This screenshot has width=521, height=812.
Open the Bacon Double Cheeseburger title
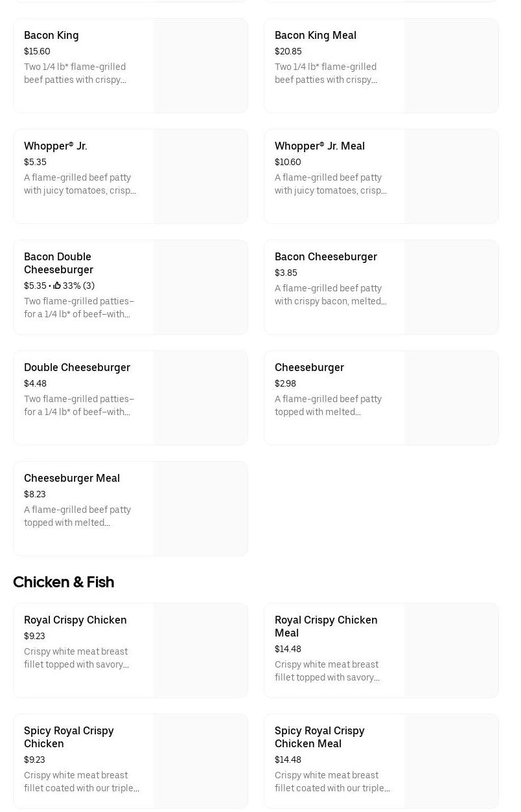(58, 263)
